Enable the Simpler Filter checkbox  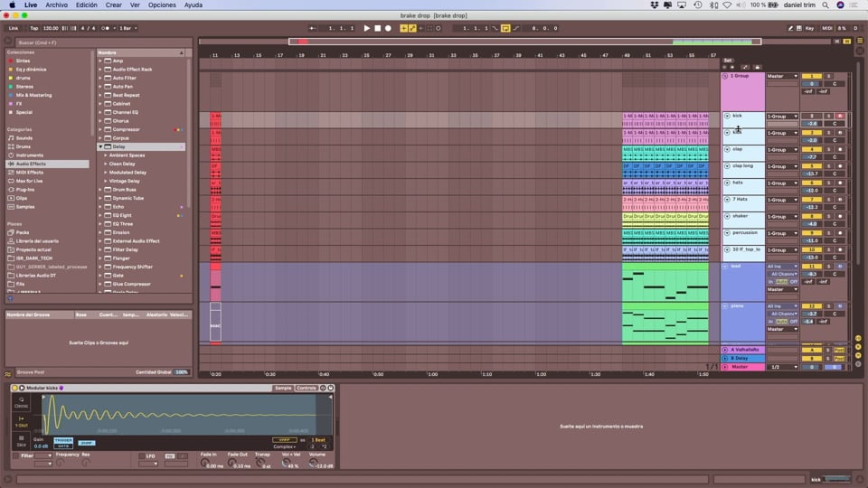pos(15,455)
